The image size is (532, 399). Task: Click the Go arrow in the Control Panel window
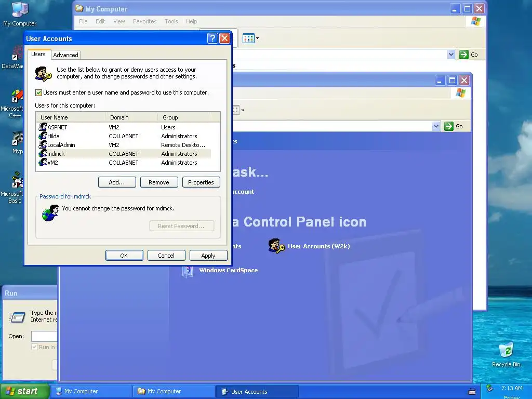pyautogui.click(x=449, y=126)
